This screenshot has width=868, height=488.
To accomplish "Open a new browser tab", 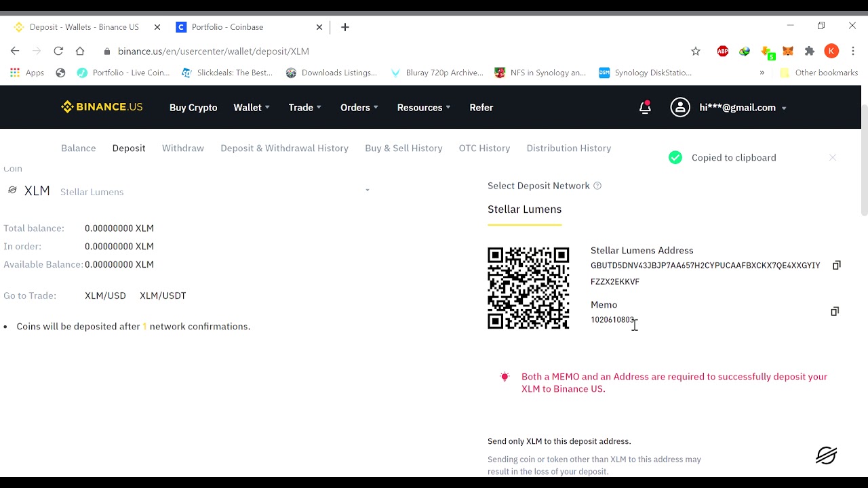I will pos(345,27).
